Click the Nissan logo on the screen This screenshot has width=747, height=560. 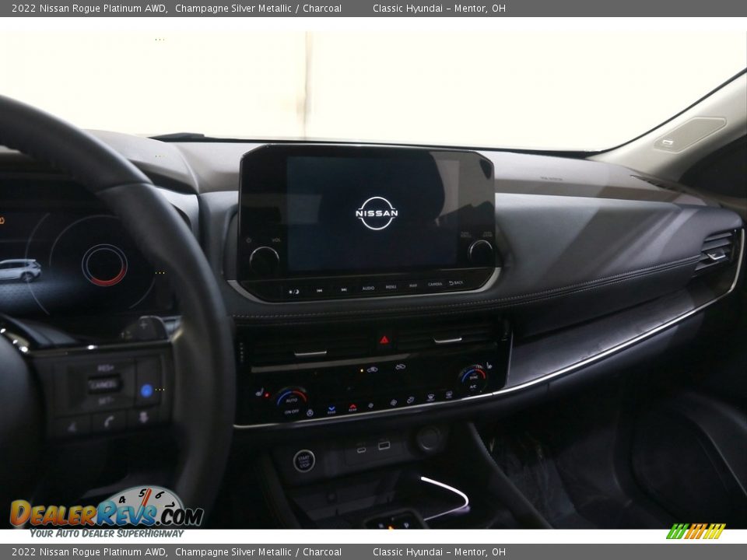(377, 213)
